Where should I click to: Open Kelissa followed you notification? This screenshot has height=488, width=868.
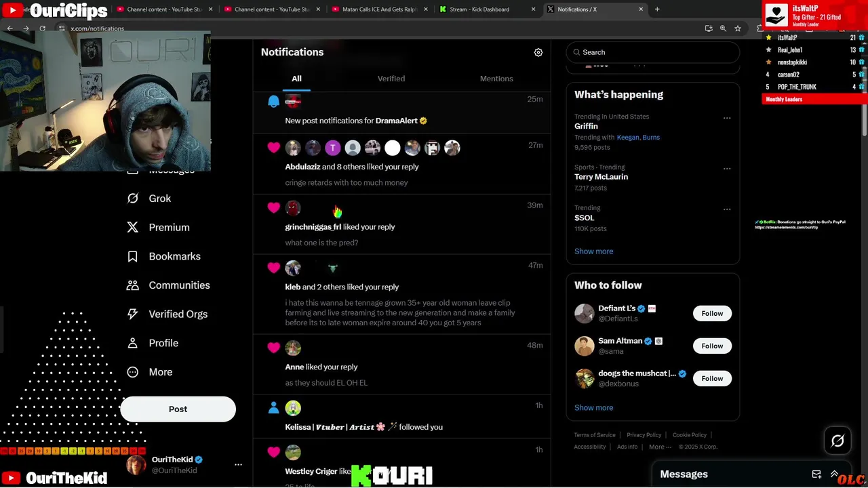click(402, 417)
